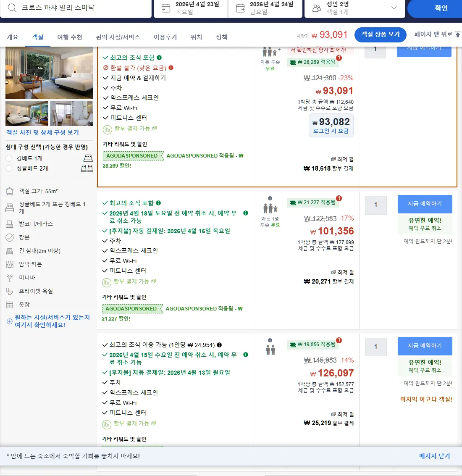
Task: Click 지금 예약하기 for ₩101,356 offer
Action: [x=425, y=204]
